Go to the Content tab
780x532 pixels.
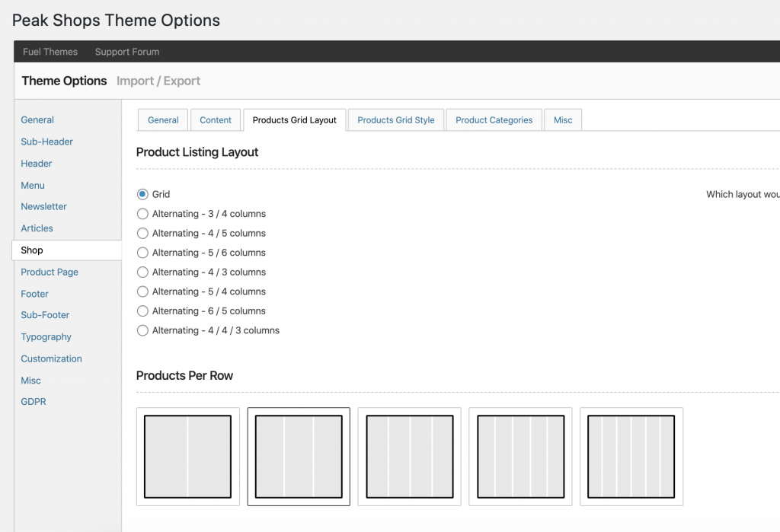click(x=216, y=120)
